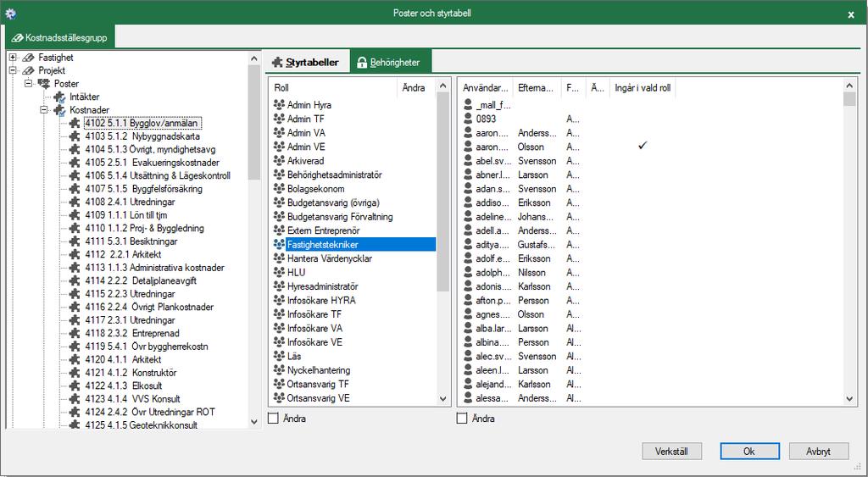Click puzzle icon for 4103 Nybyggnadskarta

click(x=75, y=136)
